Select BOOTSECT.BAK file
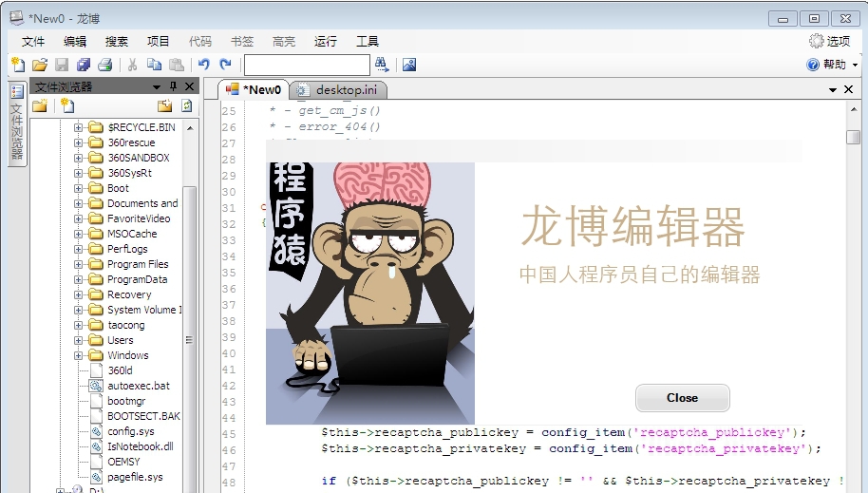868x493 pixels. click(x=143, y=416)
